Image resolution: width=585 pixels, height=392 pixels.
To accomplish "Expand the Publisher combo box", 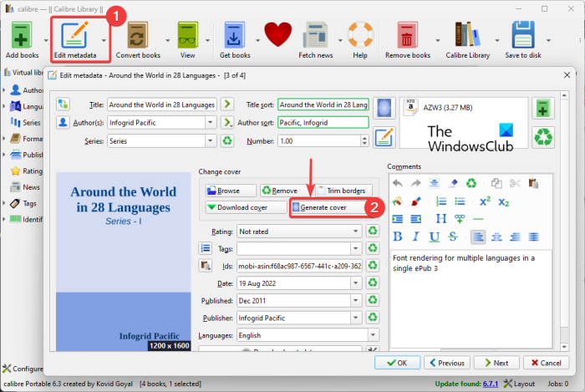I will click(357, 318).
